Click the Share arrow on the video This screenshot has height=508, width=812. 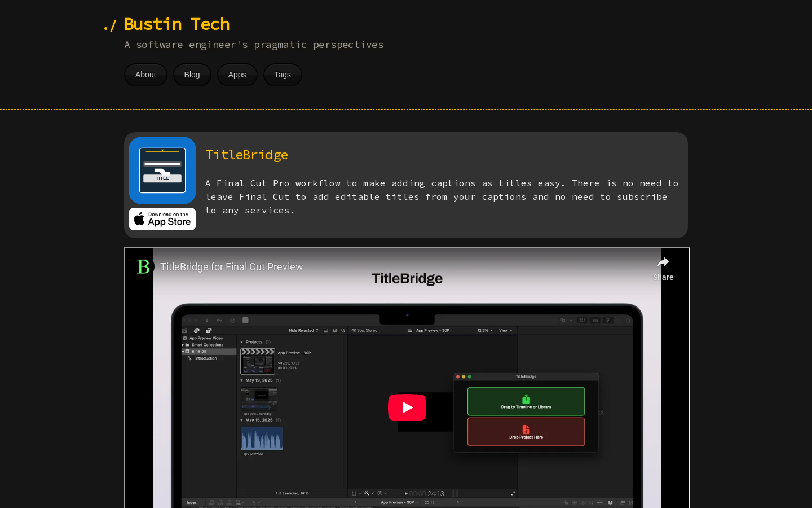663,268
